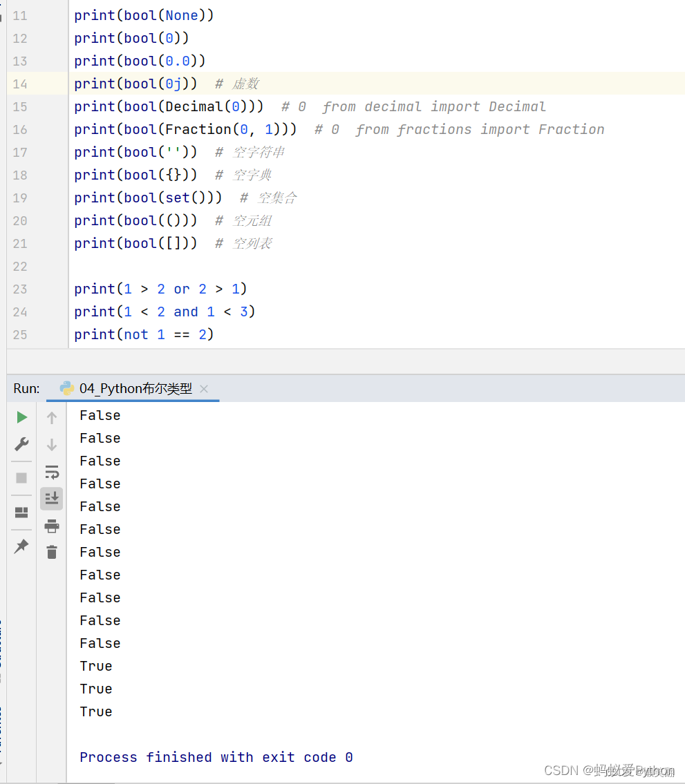Screen dimensions: 685x784
Task: Click line number 23 in gutter
Action: point(20,289)
